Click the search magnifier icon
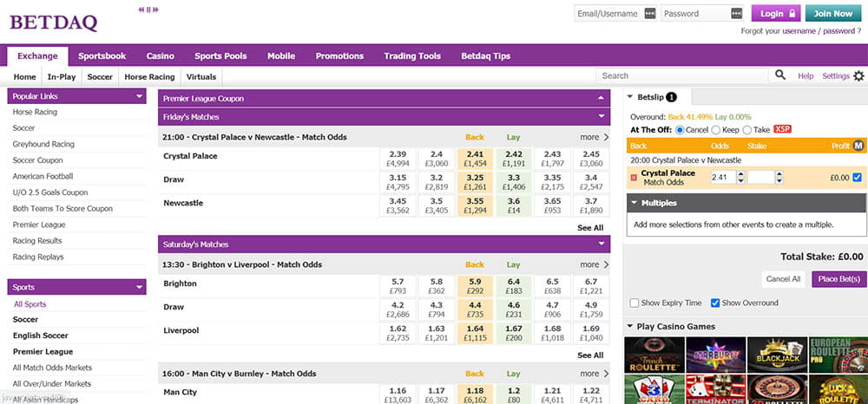This screenshot has width=868, height=404. coord(780,75)
